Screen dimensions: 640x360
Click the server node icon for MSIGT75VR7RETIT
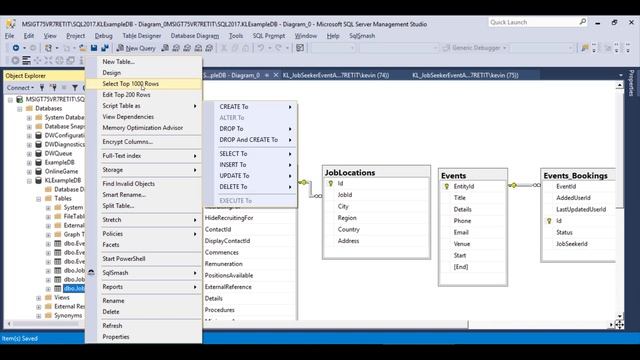click(x=19, y=99)
